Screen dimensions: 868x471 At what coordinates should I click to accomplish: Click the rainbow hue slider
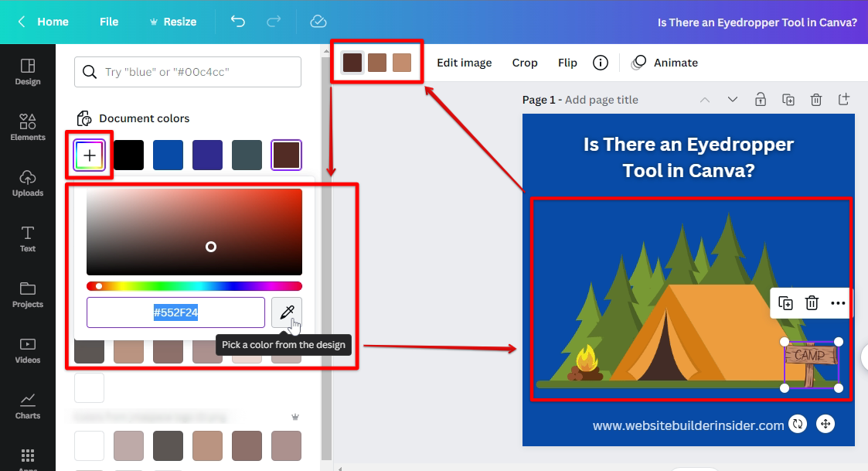pos(194,286)
